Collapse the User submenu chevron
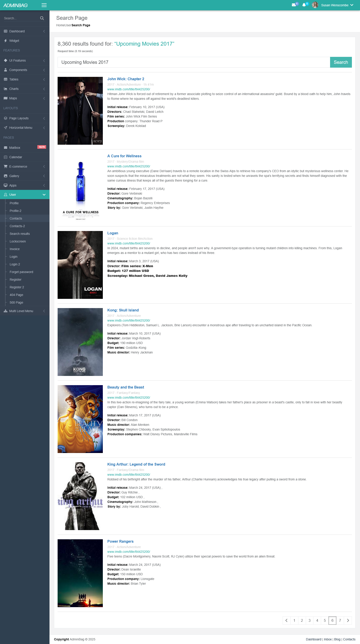The height and width of the screenshot is (644, 360). point(44,195)
